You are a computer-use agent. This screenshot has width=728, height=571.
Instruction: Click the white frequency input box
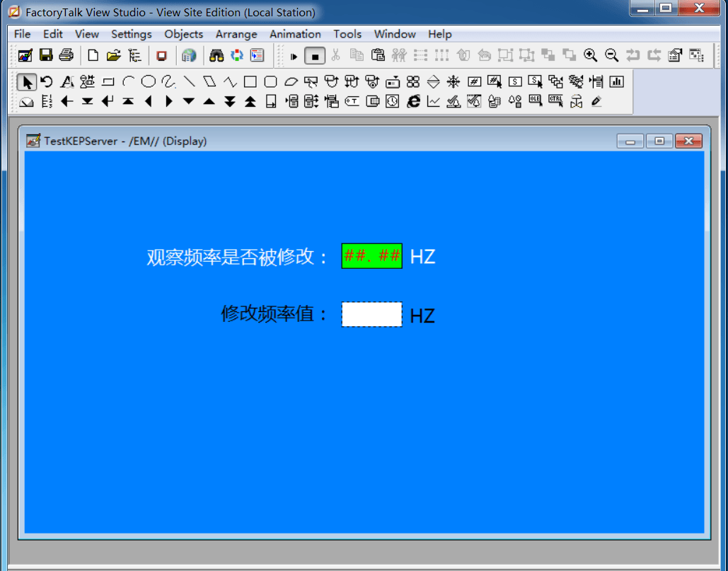click(372, 314)
